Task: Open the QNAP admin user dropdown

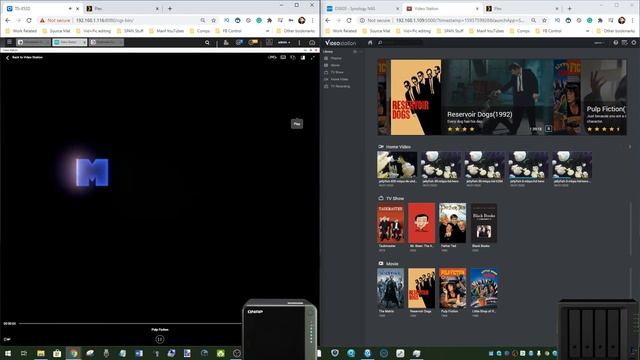Action: click(x=284, y=42)
